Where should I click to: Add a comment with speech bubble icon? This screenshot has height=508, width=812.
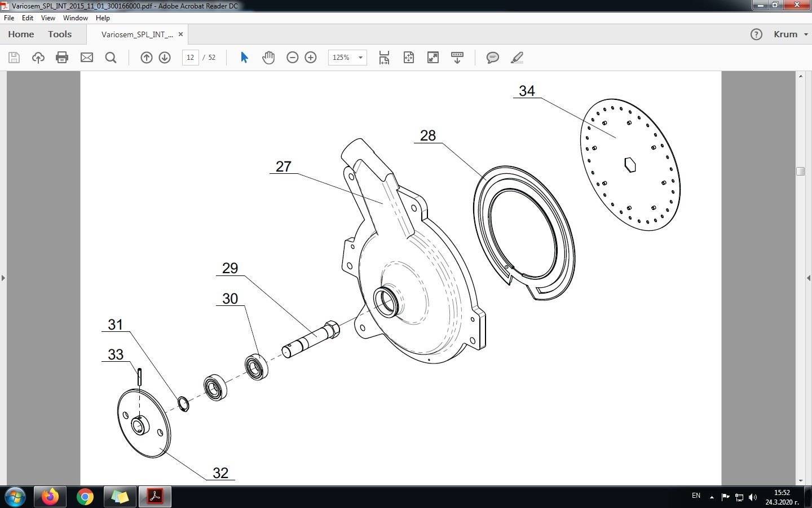coord(492,58)
